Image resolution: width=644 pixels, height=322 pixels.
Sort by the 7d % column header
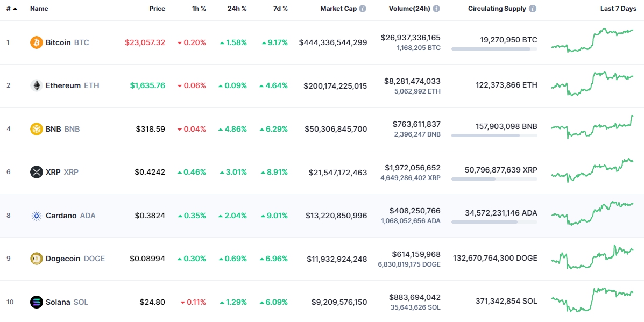pyautogui.click(x=280, y=9)
